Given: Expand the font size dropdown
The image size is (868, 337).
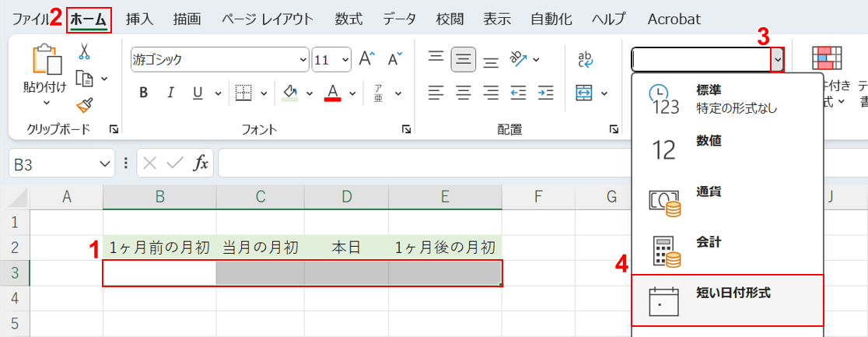Looking at the screenshot, I should 344,59.
